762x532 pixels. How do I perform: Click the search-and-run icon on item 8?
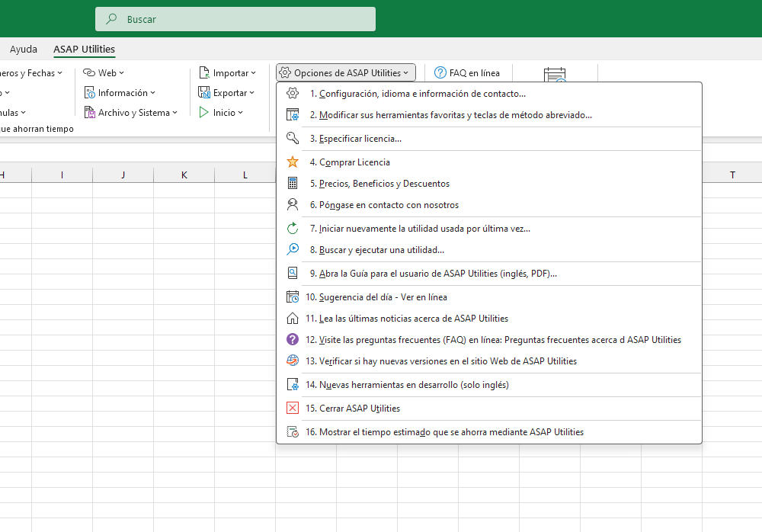[x=293, y=250]
